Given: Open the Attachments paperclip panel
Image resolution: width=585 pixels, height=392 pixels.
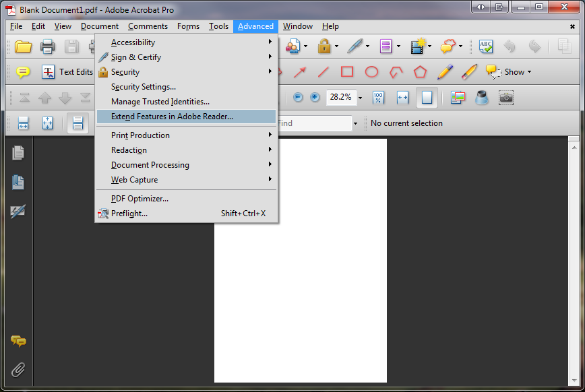Looking at the screenshot, I should [18, 370].
